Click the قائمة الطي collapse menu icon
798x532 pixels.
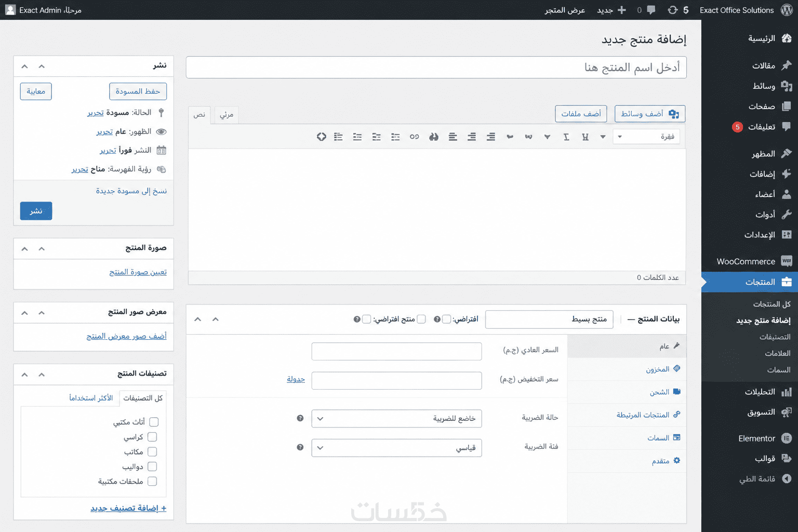(x=787, y=478)
